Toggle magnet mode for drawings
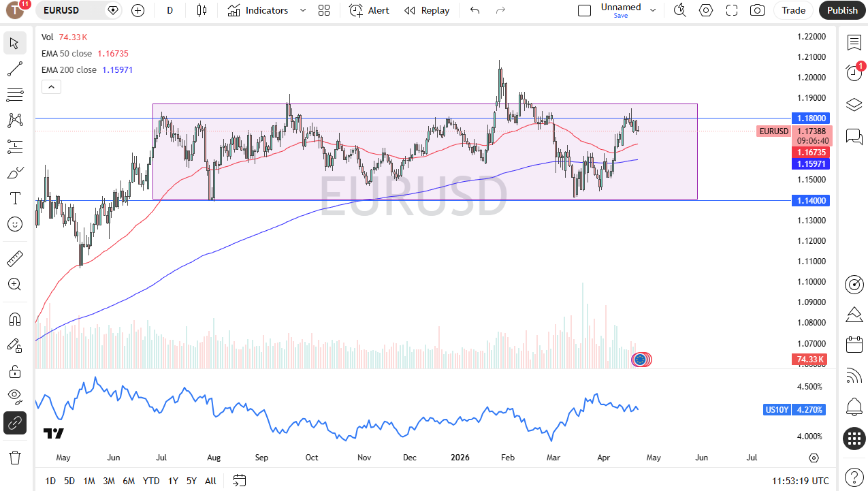 tap(15, 319)
